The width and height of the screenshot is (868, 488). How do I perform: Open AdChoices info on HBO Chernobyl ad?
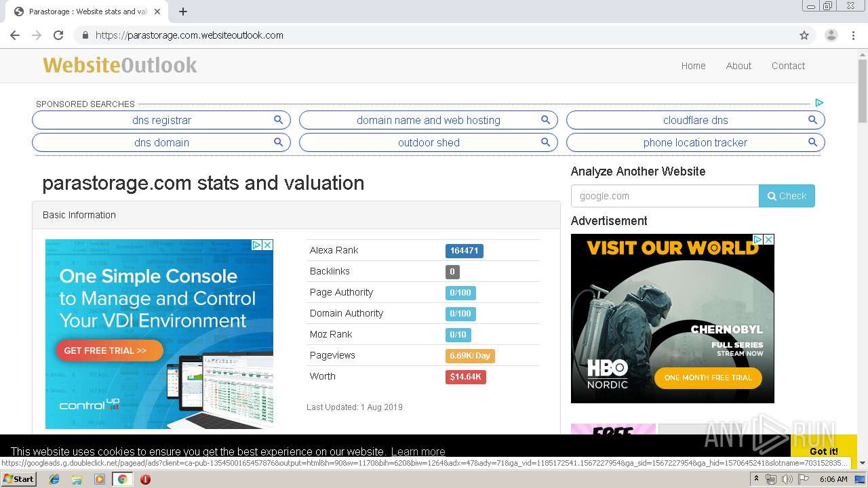(758, 239)
